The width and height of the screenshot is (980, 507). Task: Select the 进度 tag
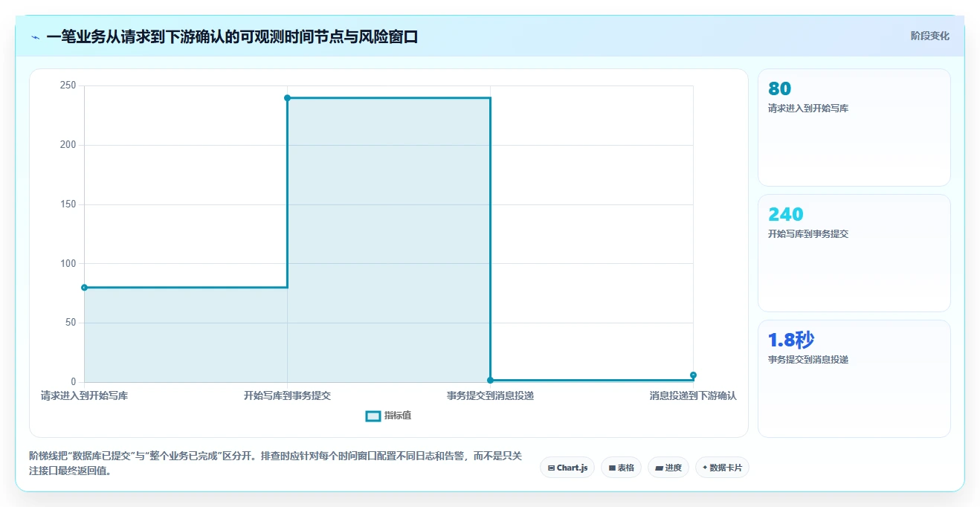click(668, 468)
